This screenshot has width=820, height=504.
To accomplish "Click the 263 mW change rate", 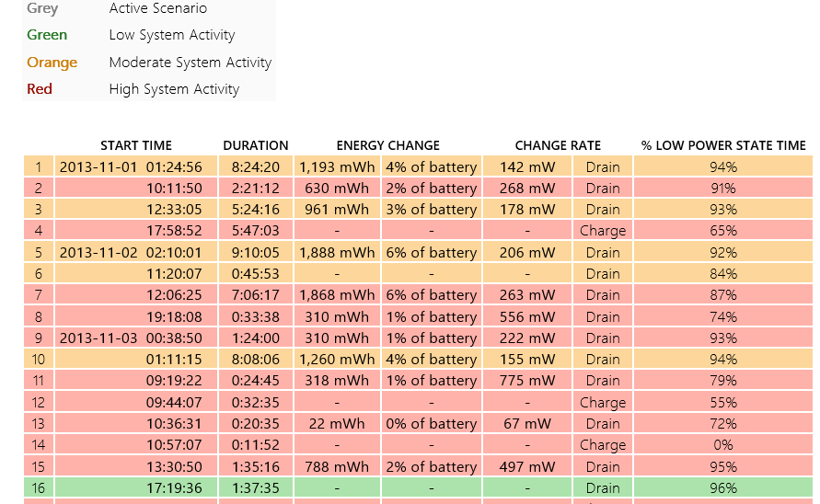I will [526, 295].
